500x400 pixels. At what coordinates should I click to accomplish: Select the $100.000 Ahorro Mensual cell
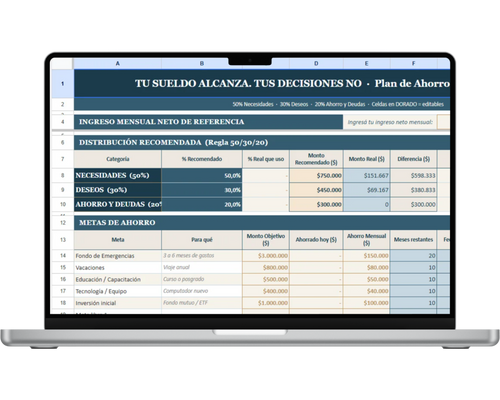[x=366, y=303]
